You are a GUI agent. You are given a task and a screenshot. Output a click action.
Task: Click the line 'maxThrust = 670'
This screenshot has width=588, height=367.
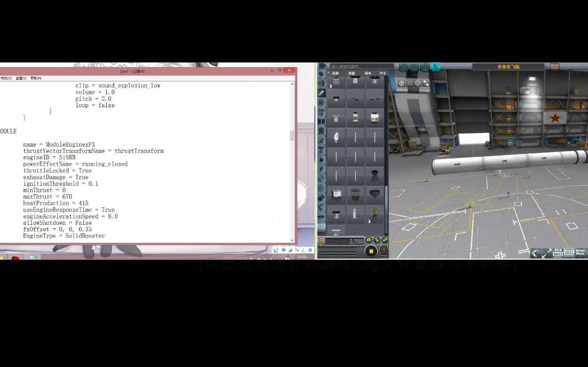tap(48, 196)
